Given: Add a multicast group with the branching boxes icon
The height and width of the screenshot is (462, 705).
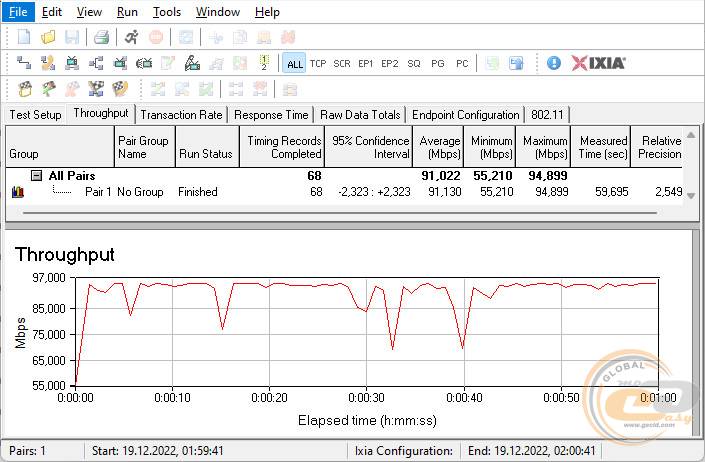Looking at the screenshot, I should coord(96,63).
